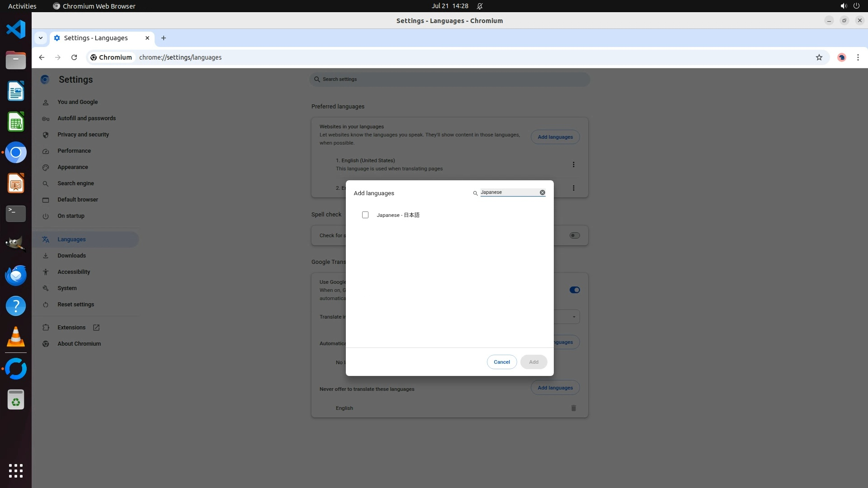This screenshot has width=868, height=488.
Task: Open the Activities overview
Action: (x=22, y=6)
